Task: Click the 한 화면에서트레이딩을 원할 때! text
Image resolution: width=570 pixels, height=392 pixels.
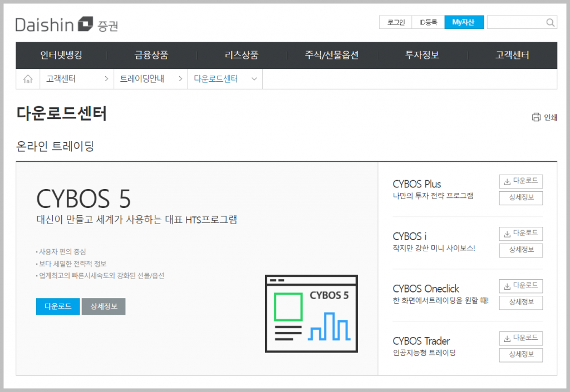Action: pos(441,300)
